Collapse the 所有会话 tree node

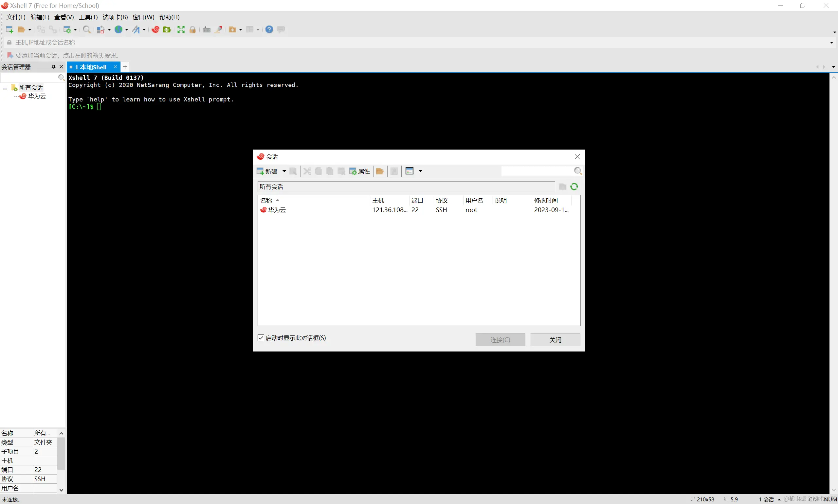coord(5,88)
